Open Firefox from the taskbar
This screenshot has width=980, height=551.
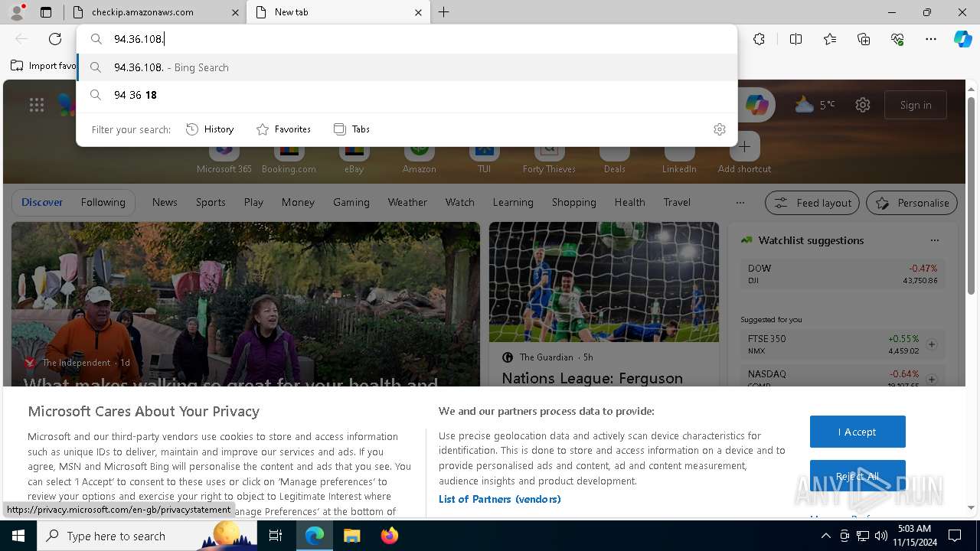390,536
